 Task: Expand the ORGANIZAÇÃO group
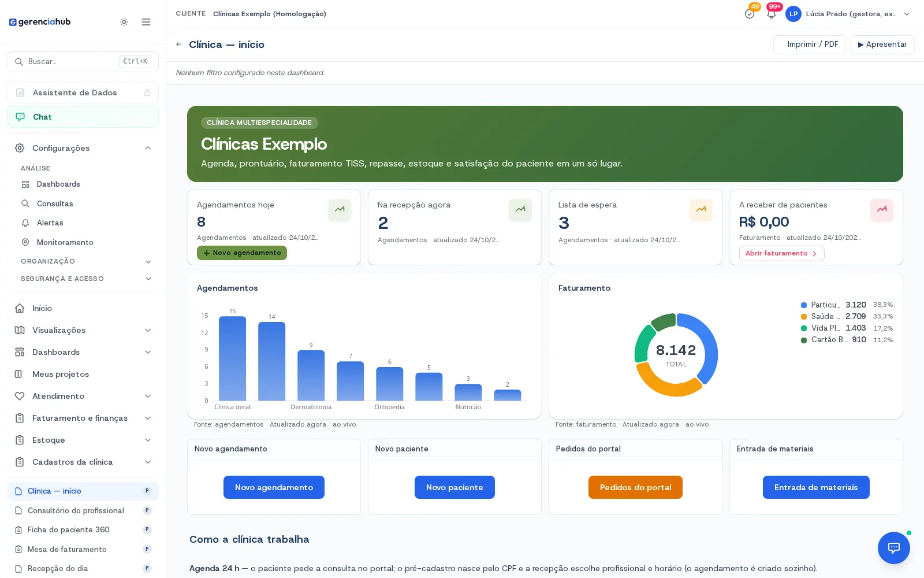[x=85, y=261]
